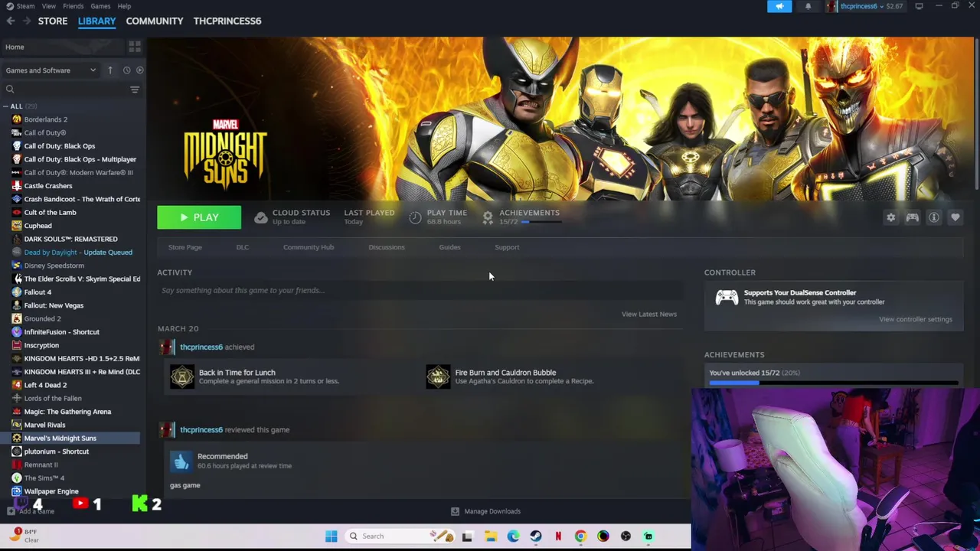Click View Latest News
Viewport: 980px width, 551px height.
coord(649,314)
